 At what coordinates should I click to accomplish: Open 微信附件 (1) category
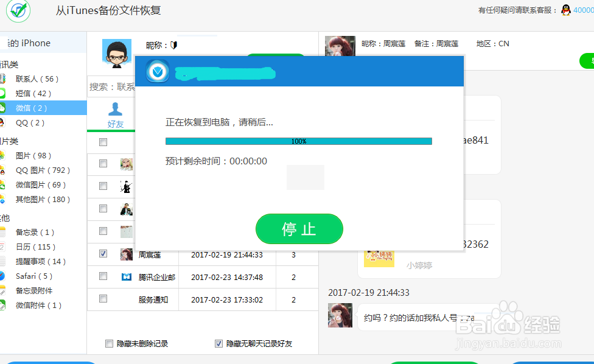(x=38, y=306)
